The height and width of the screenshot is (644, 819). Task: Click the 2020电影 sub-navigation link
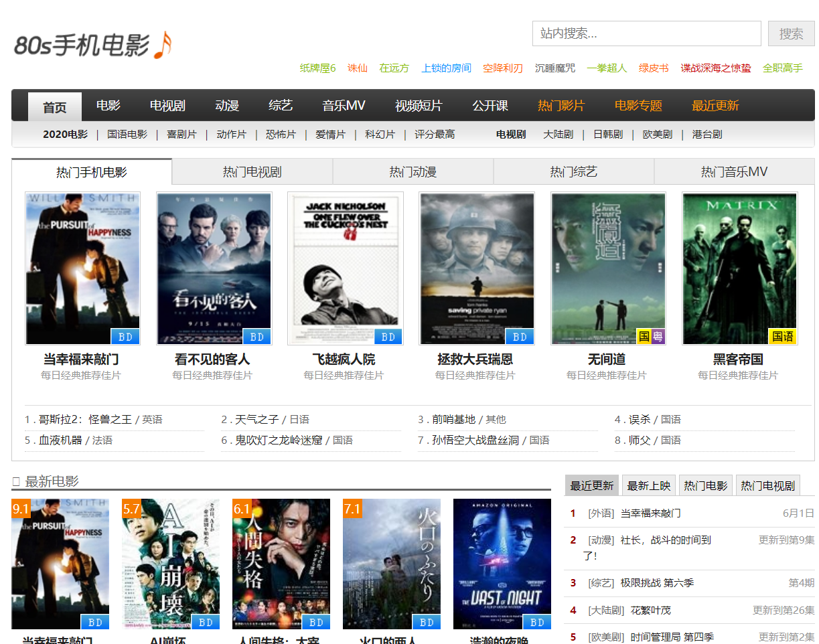point(65,134)
